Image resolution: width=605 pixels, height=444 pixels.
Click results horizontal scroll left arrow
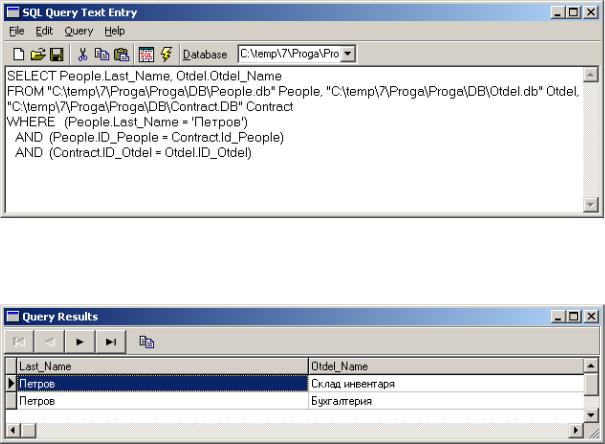pyautogui.click(x=12, y=430)
